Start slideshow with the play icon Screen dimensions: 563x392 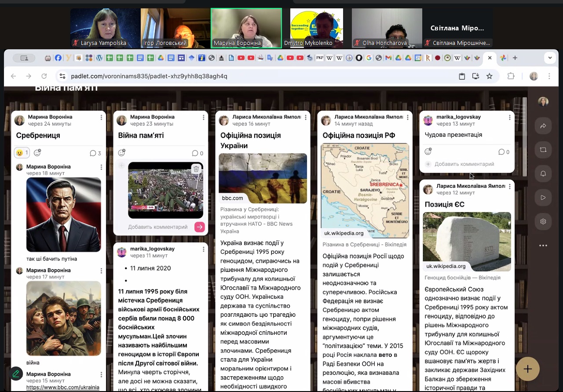543,198
